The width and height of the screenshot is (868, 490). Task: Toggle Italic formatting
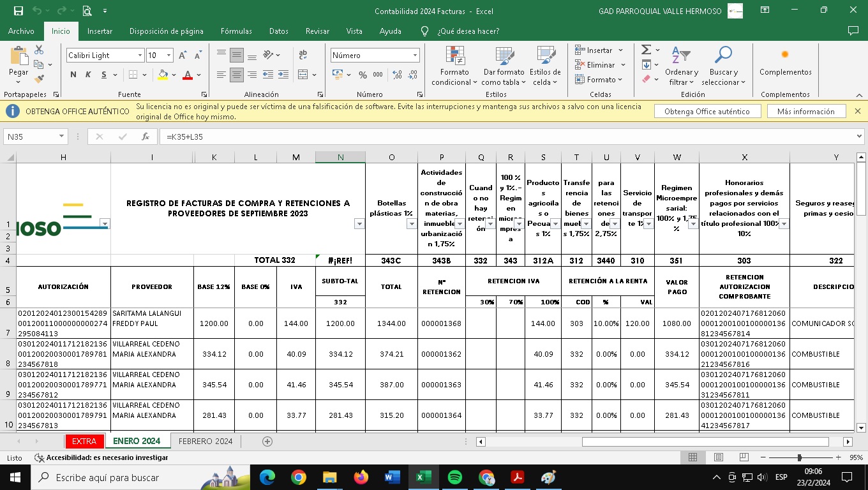pos(87,75)
